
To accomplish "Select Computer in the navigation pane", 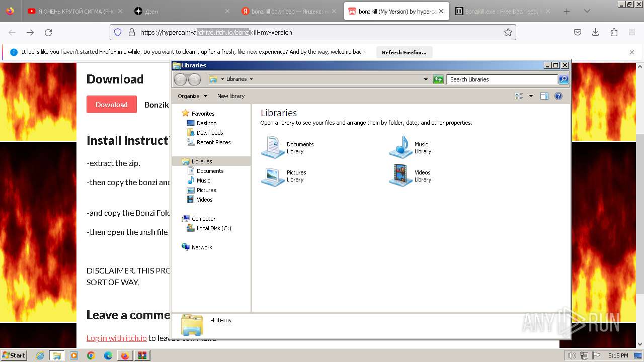I will pos(203,219).
